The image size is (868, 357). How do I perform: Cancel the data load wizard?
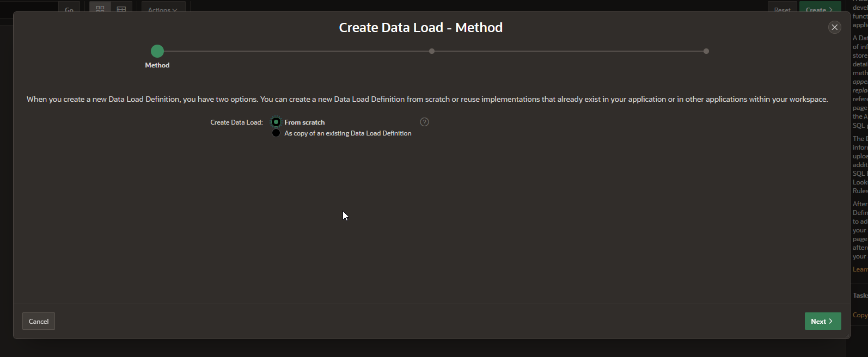coord(39,321)
